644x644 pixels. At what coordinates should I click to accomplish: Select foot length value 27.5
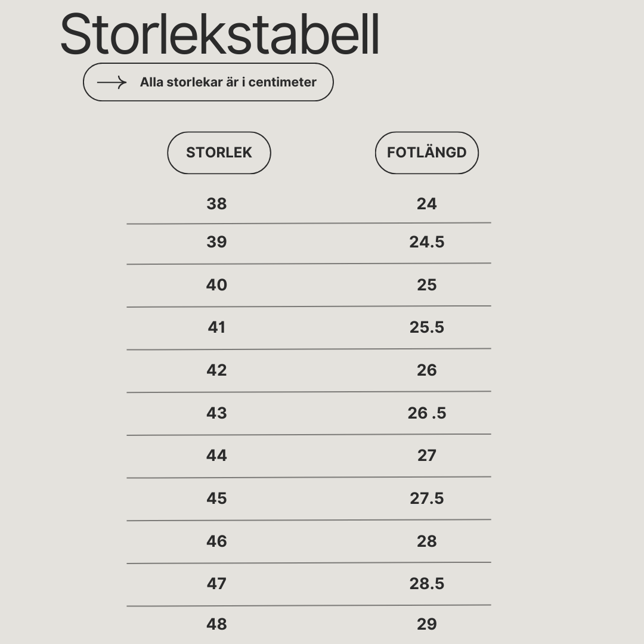pyautogui.click(x=427, y=498)
